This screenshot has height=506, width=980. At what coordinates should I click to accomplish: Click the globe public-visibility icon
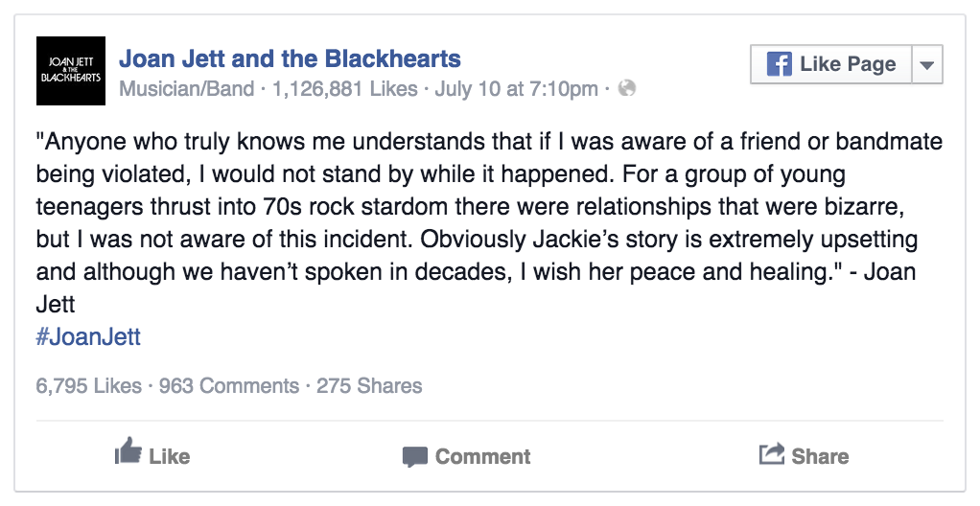[627, 88]
